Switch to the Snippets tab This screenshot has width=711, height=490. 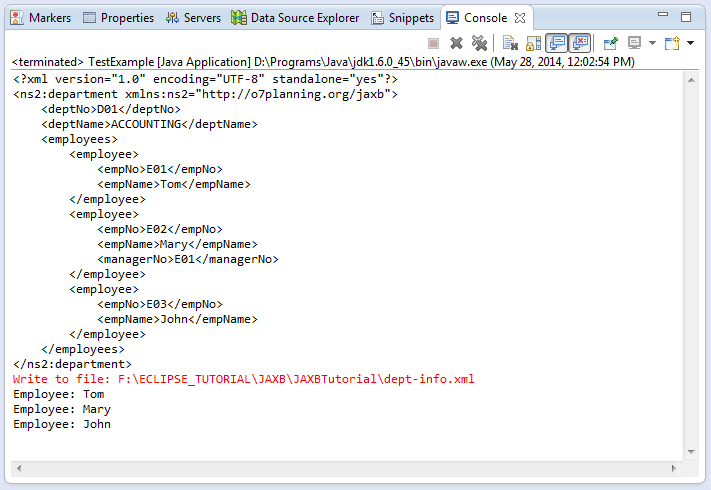click(403, 18)
